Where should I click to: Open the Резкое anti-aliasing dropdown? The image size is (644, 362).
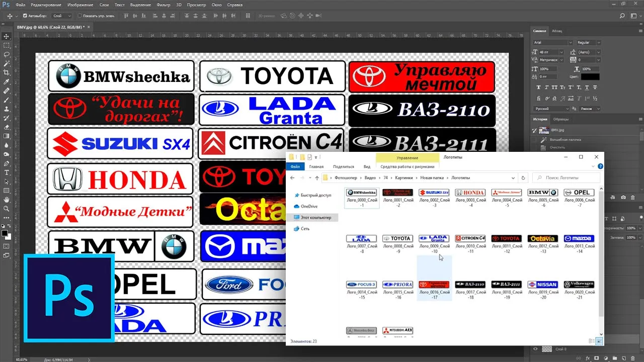(x=591, y=109)
